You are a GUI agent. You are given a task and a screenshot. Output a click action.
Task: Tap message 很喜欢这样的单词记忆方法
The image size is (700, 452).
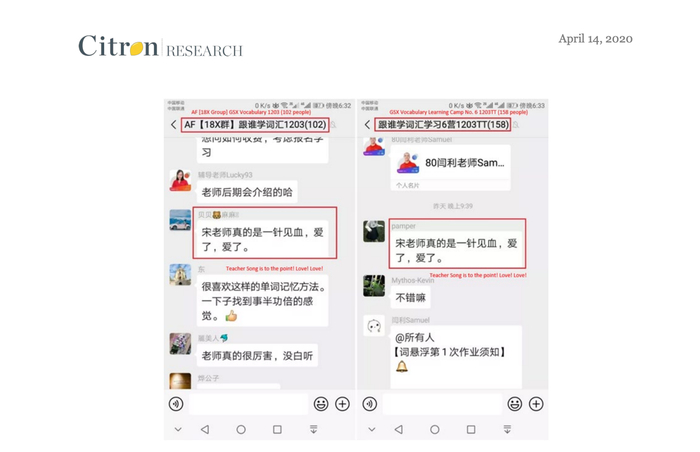pos(262,301)
